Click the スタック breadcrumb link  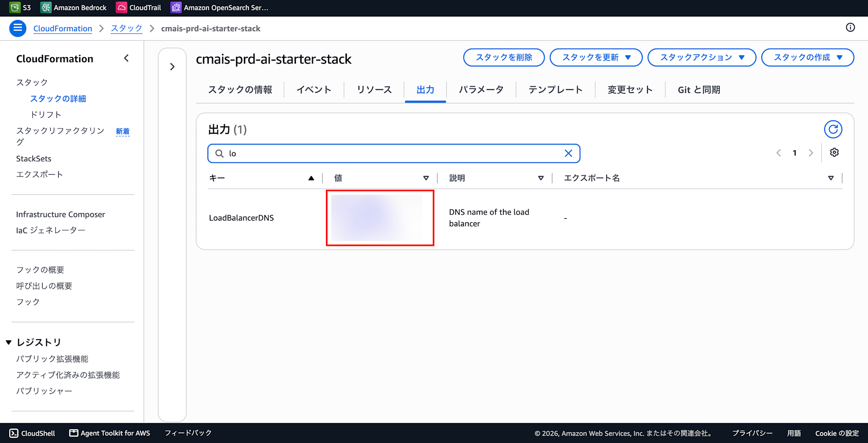click(x=126, y=29)
